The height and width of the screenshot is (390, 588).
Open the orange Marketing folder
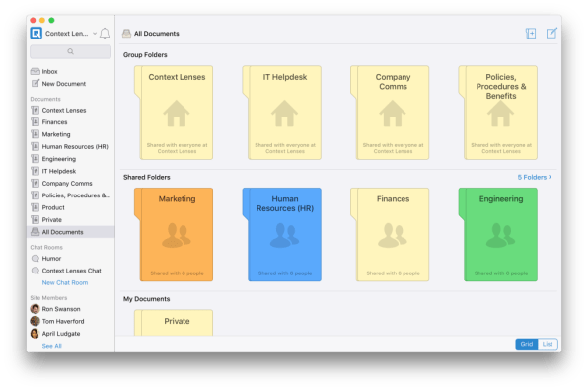tap(174, 235)
